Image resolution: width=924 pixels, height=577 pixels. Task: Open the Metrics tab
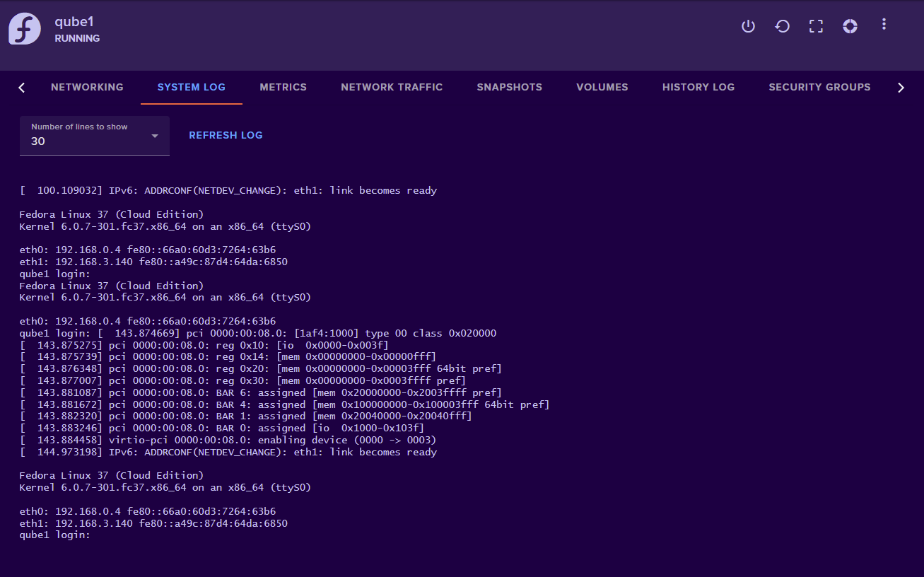(x=283, y=87)
